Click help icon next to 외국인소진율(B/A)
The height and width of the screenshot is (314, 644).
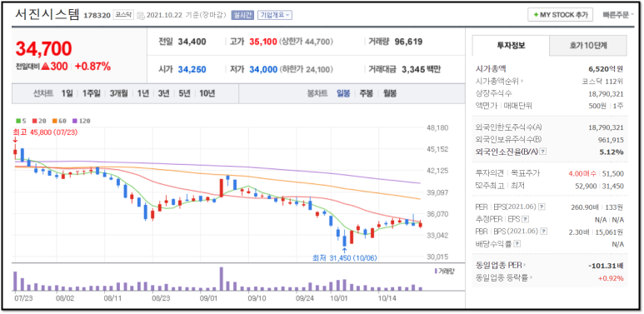pyautogui.click(x=543, y=152)
